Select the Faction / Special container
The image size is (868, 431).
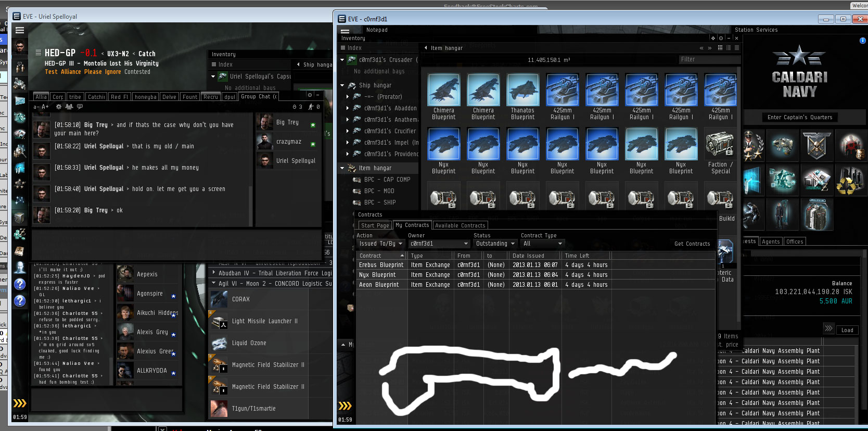720,151
